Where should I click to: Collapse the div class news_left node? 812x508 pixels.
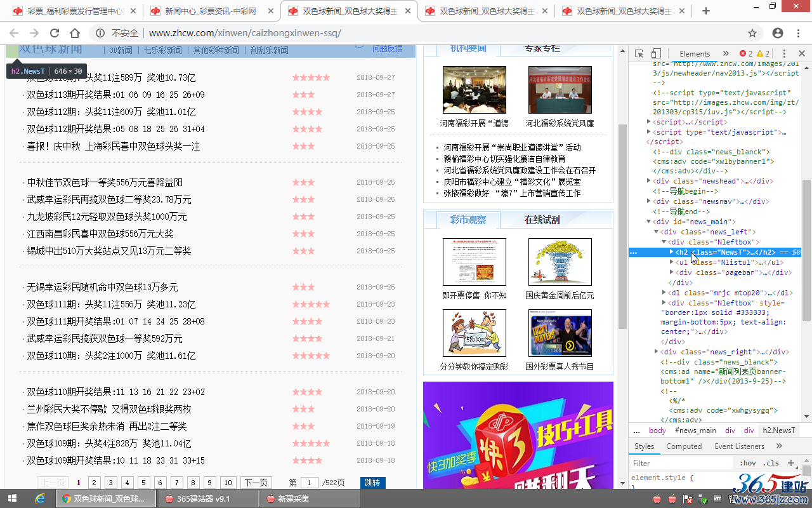(x=657, y=232)
